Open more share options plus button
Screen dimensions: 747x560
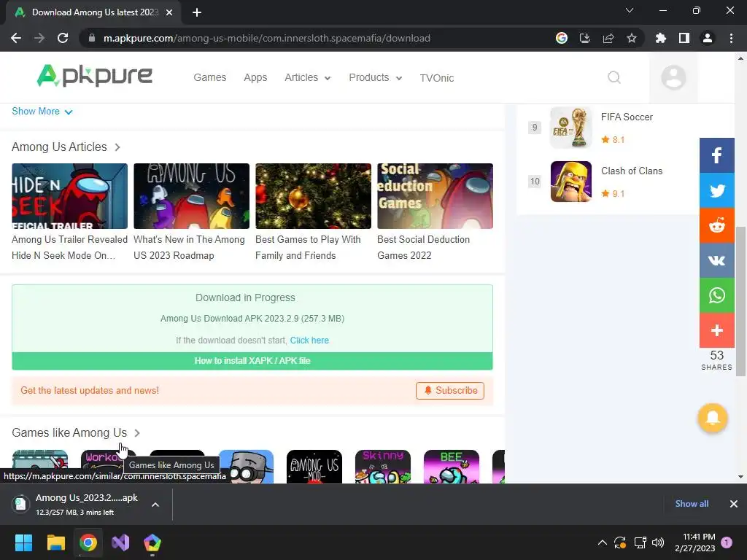(x=716, y=330)
